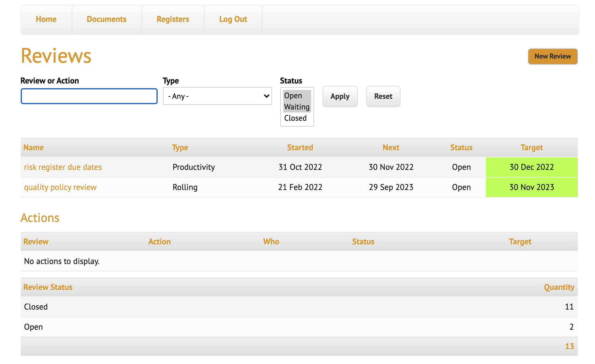Sort reviews by Started column
Viewport: 595px width, 364px height.
(300, 148)
